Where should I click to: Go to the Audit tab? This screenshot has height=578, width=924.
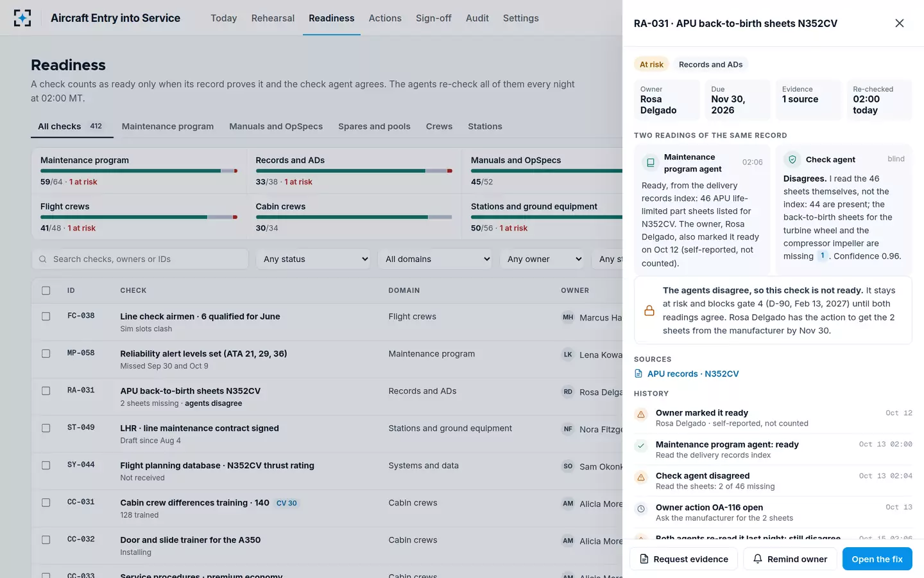click(477, 18)
